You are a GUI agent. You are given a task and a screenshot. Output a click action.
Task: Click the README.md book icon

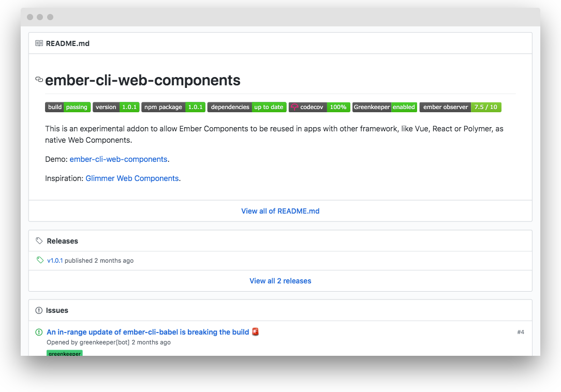(39, 43)
